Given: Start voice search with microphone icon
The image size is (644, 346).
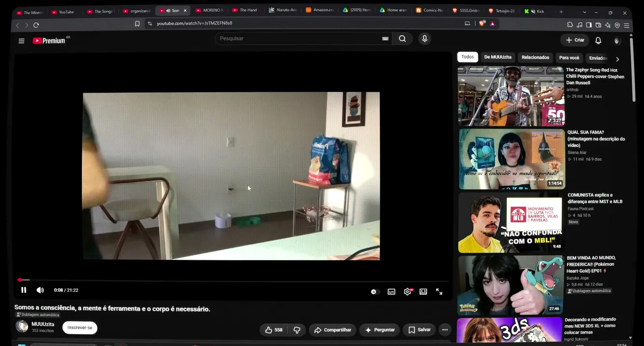Looking at the screenshot, I should click(425, 38).
